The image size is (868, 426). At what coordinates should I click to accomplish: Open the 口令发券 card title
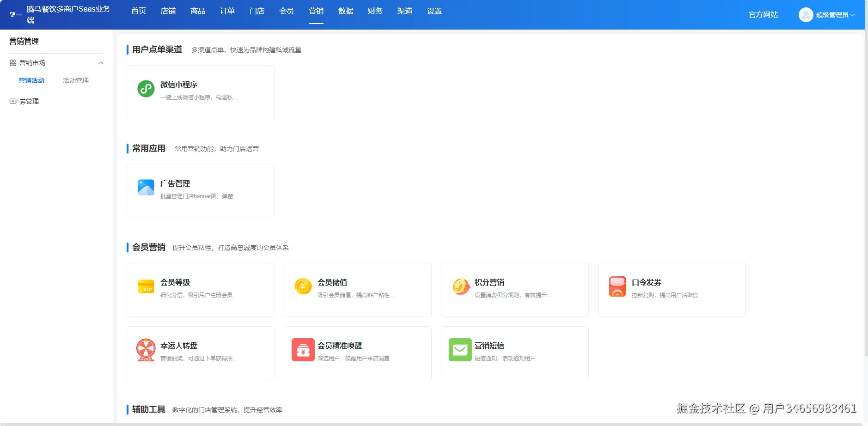[647, 282]
